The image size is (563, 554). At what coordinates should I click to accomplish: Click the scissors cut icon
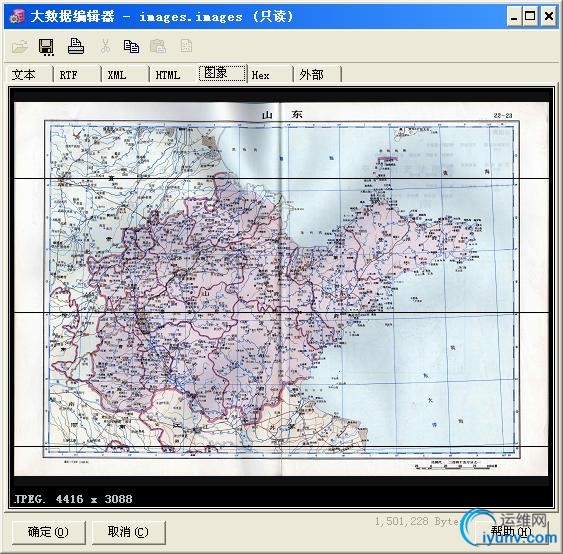105,46
